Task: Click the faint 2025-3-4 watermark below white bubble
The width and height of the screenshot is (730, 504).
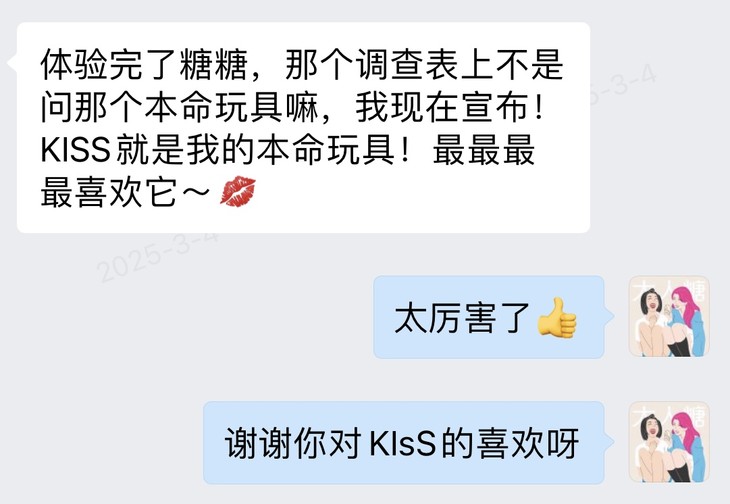Action: (158, 255)
